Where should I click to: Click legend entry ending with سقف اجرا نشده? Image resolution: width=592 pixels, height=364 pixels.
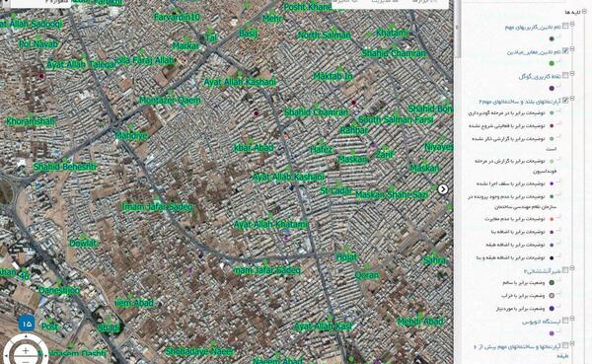(x=510, y=183)
